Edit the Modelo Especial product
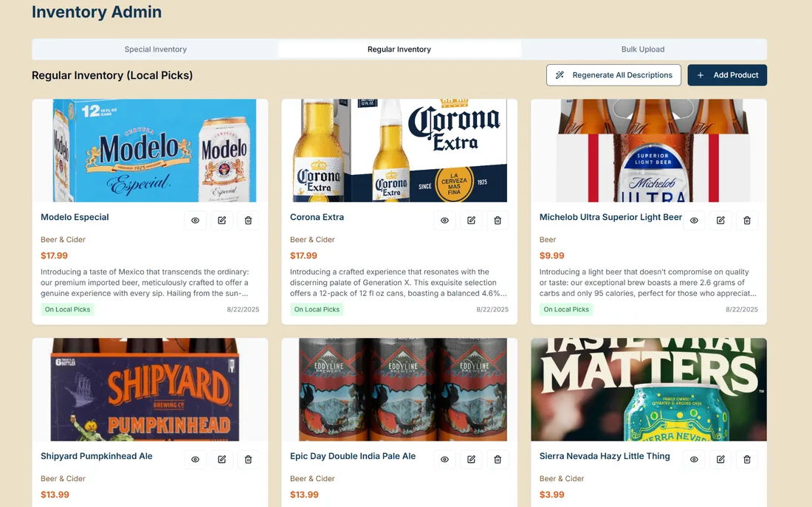Image resolution: width=812 pixels, height=507 pixels. [221, 221]
